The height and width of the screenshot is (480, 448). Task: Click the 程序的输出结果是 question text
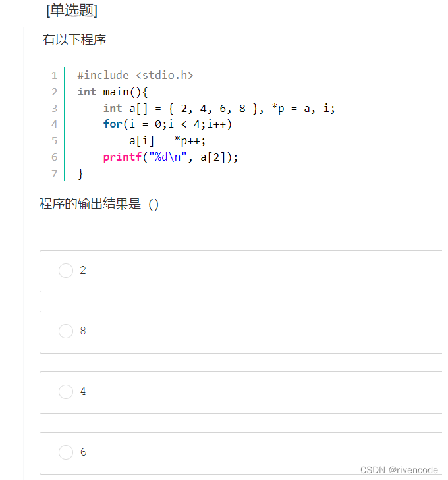point(90,204)
